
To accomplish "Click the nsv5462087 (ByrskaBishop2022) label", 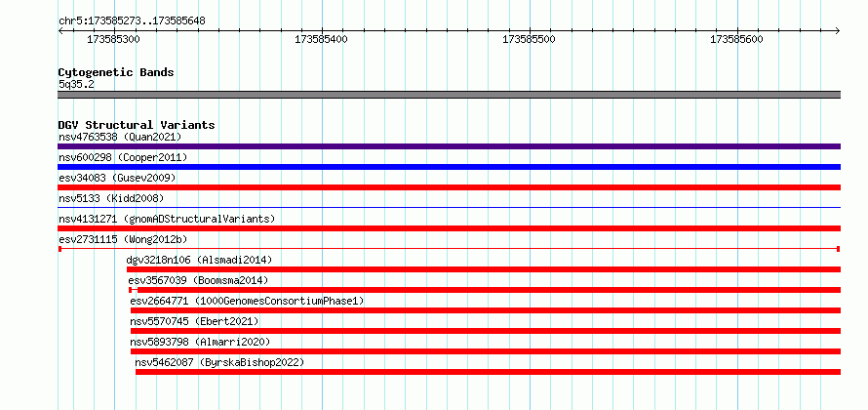I will [219, 363].
